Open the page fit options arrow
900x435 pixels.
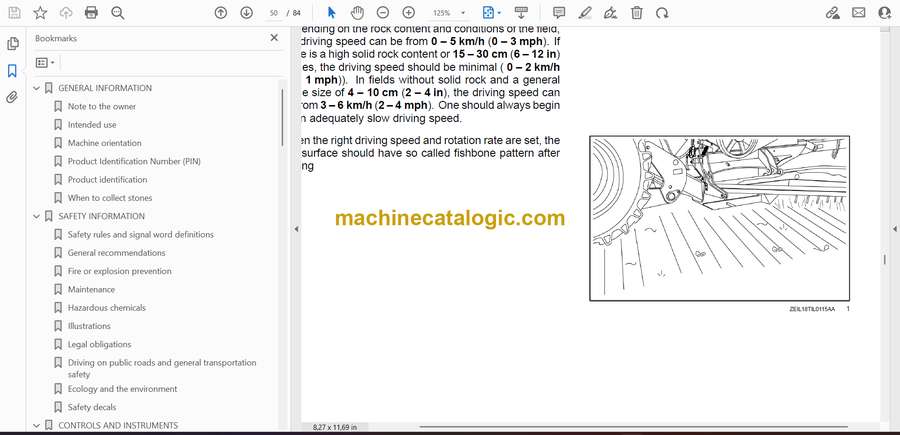(499, 13)
